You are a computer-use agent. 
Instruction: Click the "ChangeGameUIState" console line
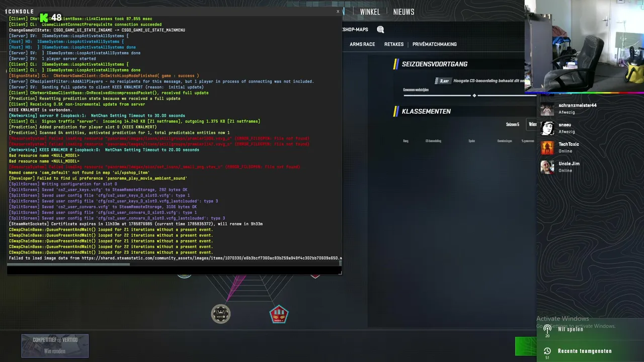click(97, 30)
